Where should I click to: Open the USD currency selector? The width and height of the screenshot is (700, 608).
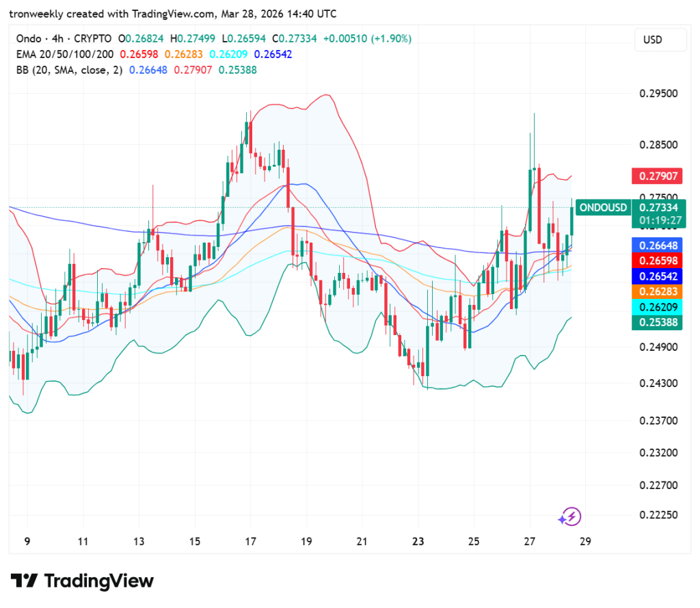660,40
